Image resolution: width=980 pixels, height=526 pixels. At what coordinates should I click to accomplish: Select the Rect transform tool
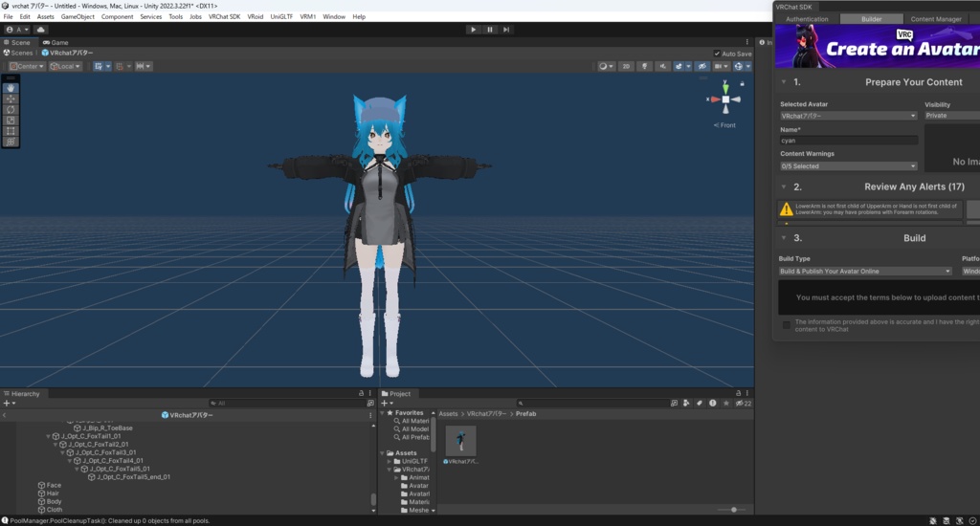point(11,131)
